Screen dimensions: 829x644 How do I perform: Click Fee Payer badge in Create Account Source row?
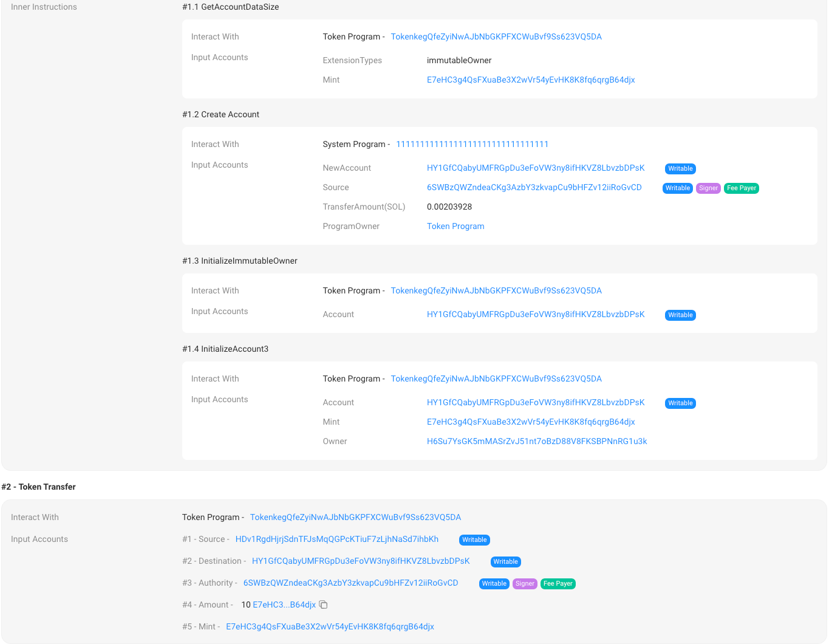pos(742,188)
